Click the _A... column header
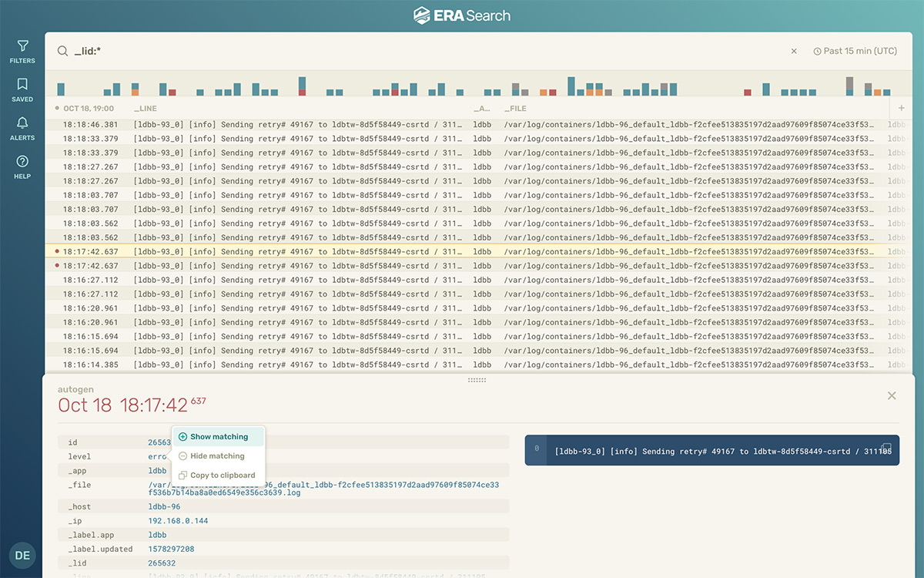 tap(481, 109)
